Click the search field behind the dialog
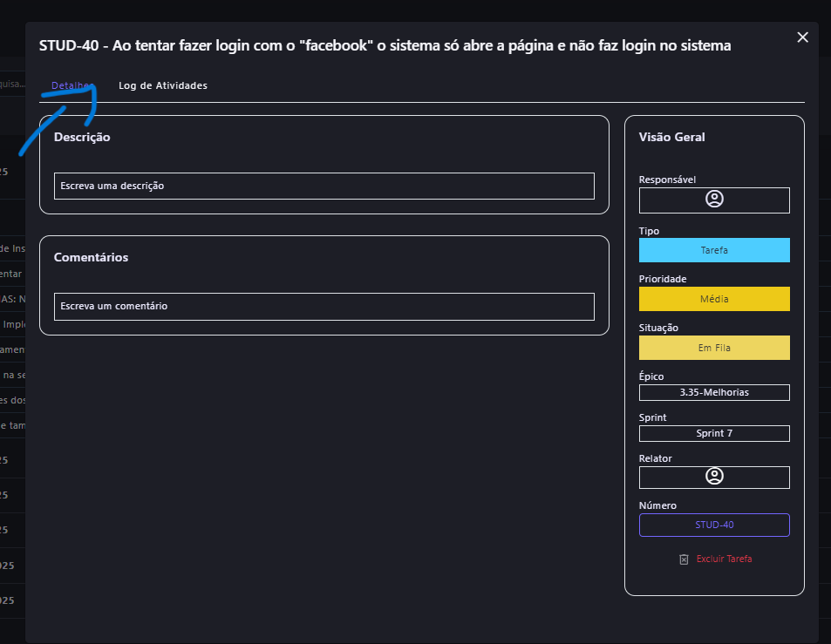This screenshot has height=644, width=831. [12, 84]
